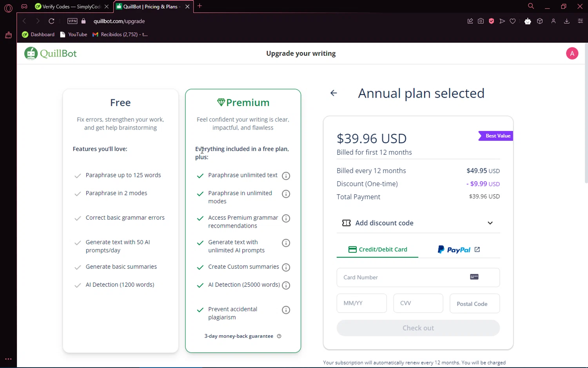Focus the CVV field
588x368 pixels.
point(418,303)
